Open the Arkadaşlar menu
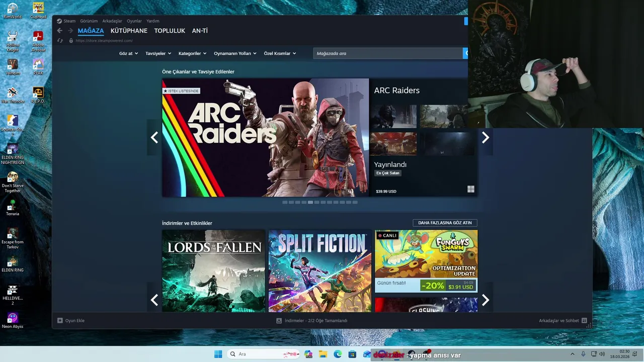 click(x=112, y=21)
